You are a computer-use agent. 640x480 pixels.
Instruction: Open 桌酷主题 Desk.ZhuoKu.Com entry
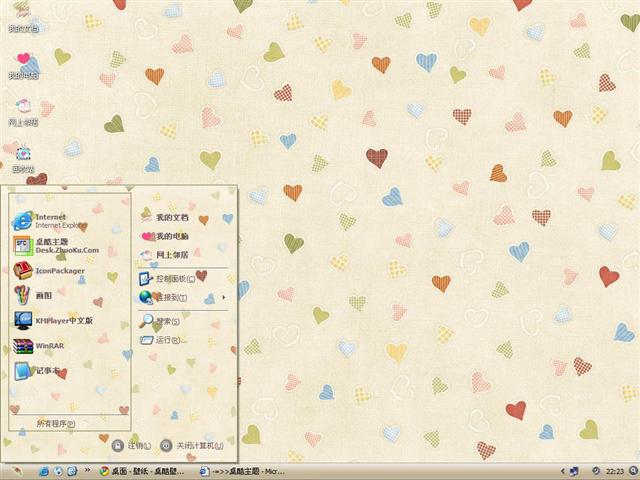tap(56, 246)
